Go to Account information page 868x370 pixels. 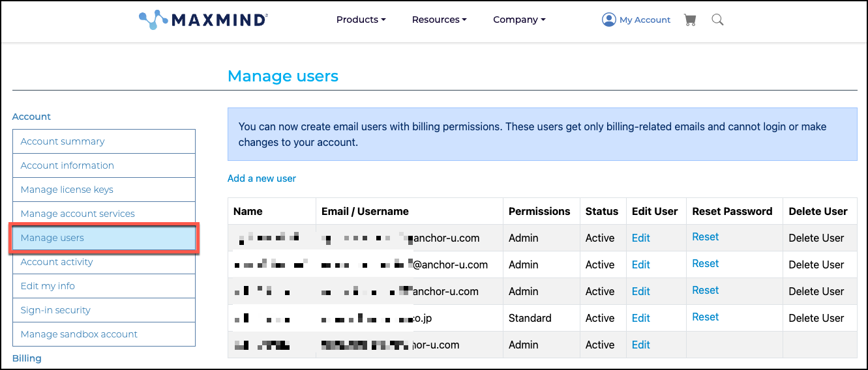click(67, 165)
